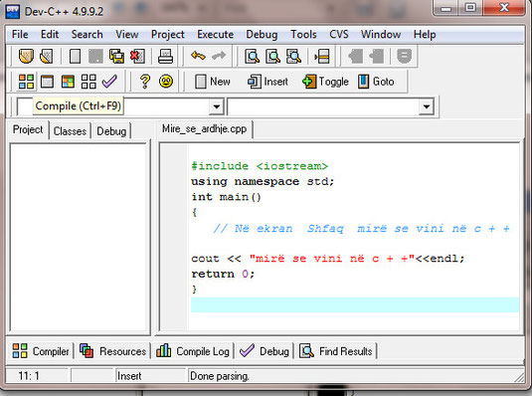Click the 'using namespace std;' line
Viewport: 532px width, 396px height.
click(x=263, y=181)
